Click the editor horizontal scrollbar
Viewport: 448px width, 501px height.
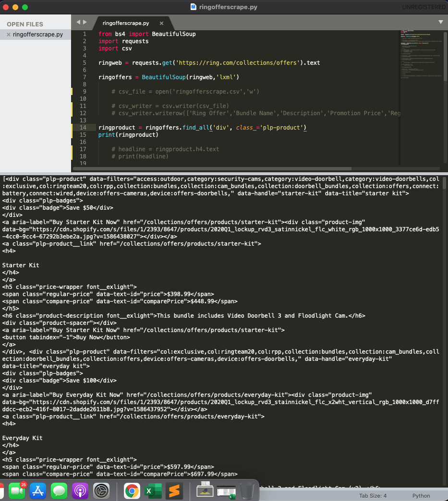click(x=212, y=169)
